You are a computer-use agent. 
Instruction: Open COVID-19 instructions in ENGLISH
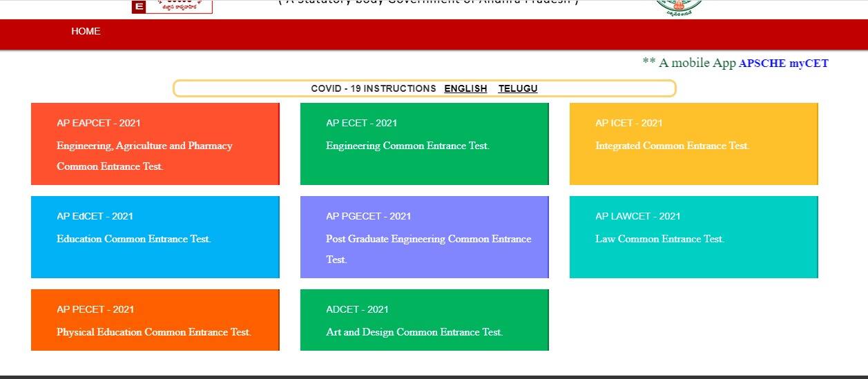click(465, 88)
